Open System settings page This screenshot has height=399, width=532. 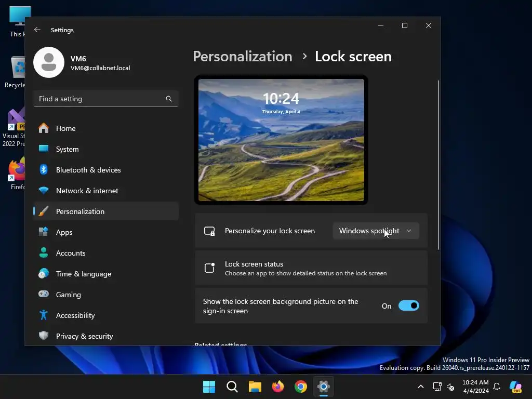coord(106,149)
